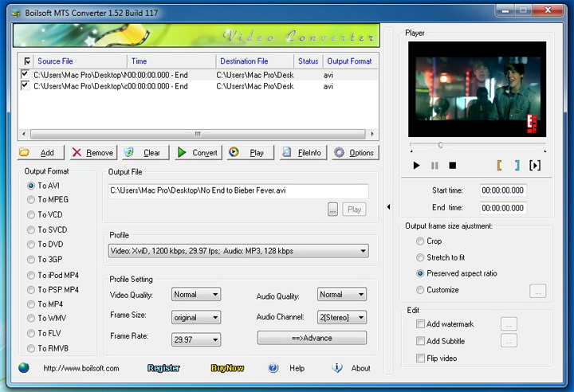
Task: Enable the Add watermark checkbox
Action: [420, 324]
